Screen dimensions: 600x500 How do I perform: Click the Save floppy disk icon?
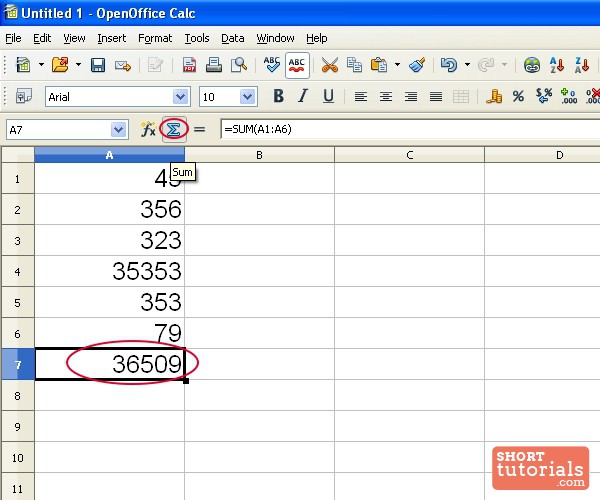click(x=98, y=65)
